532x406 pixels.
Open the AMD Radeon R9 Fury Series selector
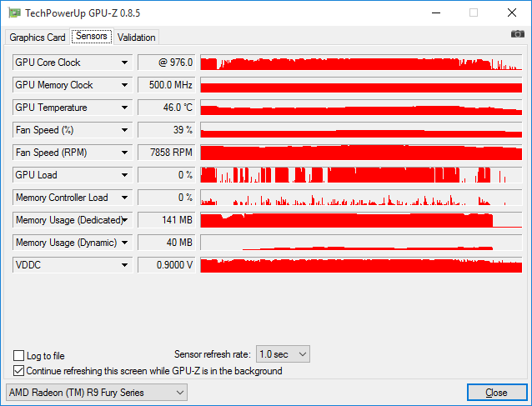tap(97, 393)
